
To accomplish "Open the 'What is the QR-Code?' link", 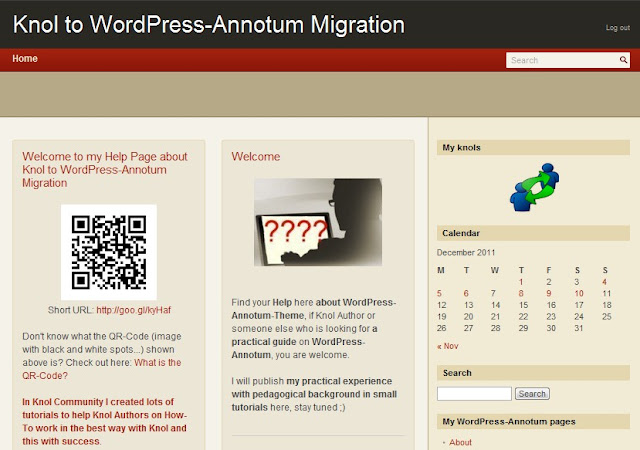I will click(102, 369).
